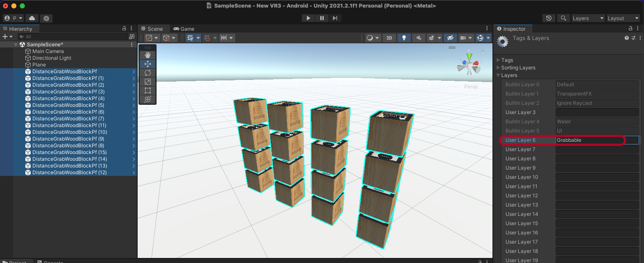
Task: Collapse the Layers section
Action: point(499,75)
